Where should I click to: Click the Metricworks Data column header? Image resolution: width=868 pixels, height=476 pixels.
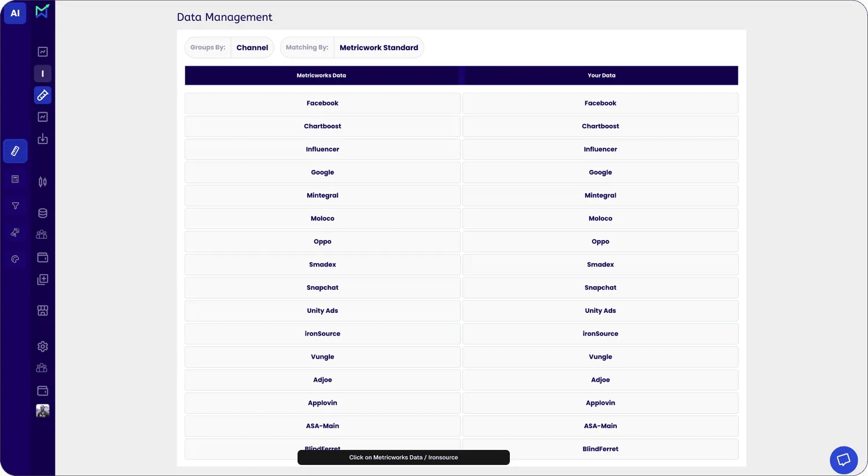pyautogui.click(x=321, y=75)
